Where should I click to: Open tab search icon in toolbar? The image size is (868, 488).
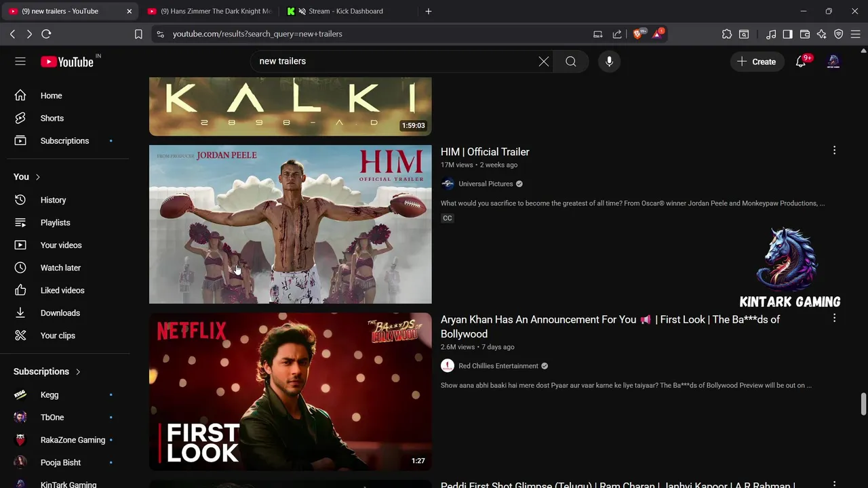(744, 34)
